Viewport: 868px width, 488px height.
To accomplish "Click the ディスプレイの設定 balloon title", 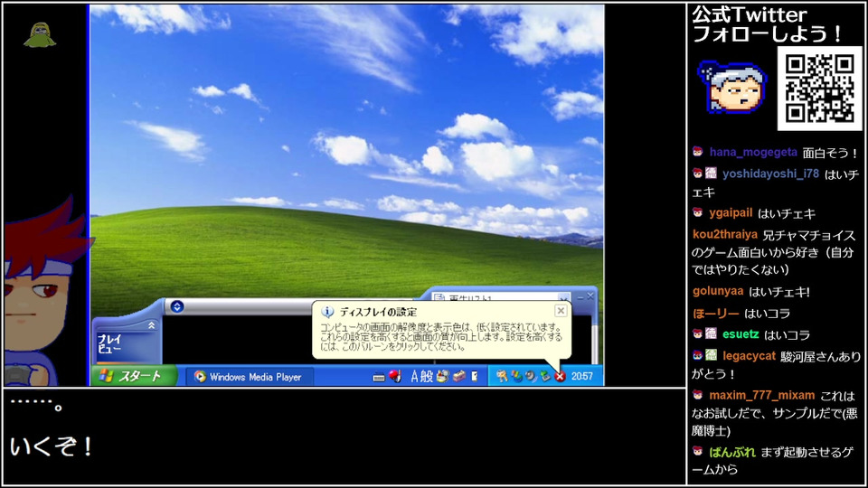I will [378, 312].
